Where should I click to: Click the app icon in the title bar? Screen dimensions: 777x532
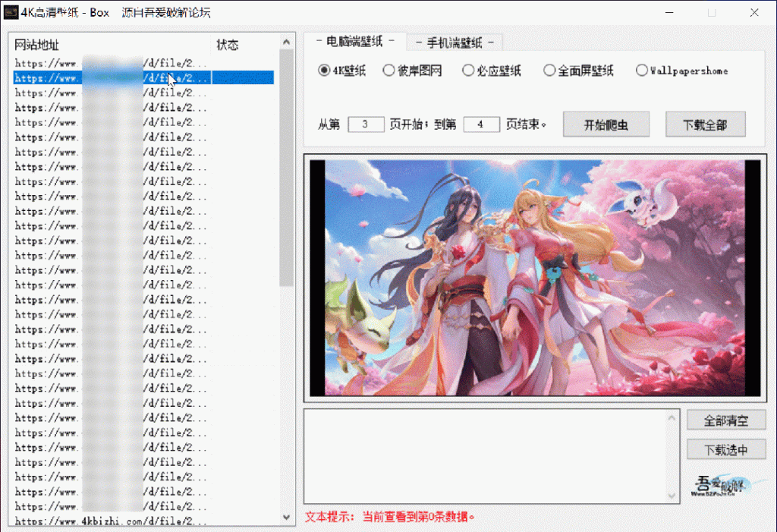pyautogui.click(x=11, y=12)
